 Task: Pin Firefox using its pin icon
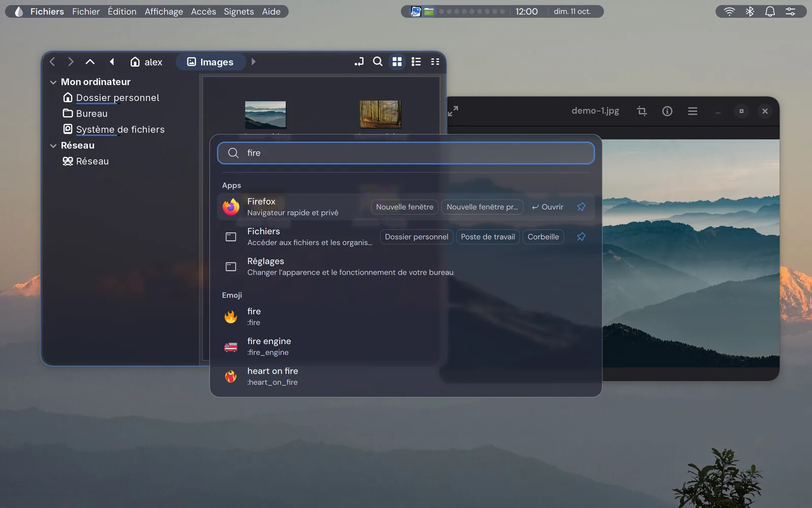(x=581, y=207)
